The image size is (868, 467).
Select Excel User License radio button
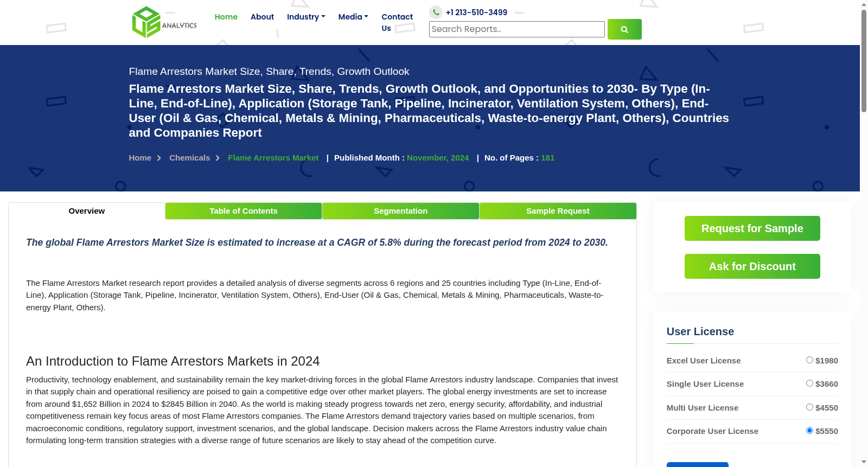809,360
